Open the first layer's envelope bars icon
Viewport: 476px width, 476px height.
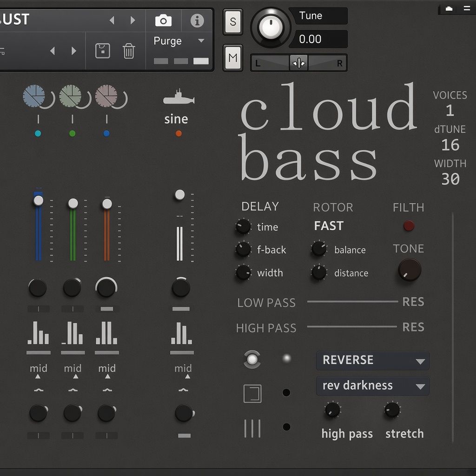point(38,333)
